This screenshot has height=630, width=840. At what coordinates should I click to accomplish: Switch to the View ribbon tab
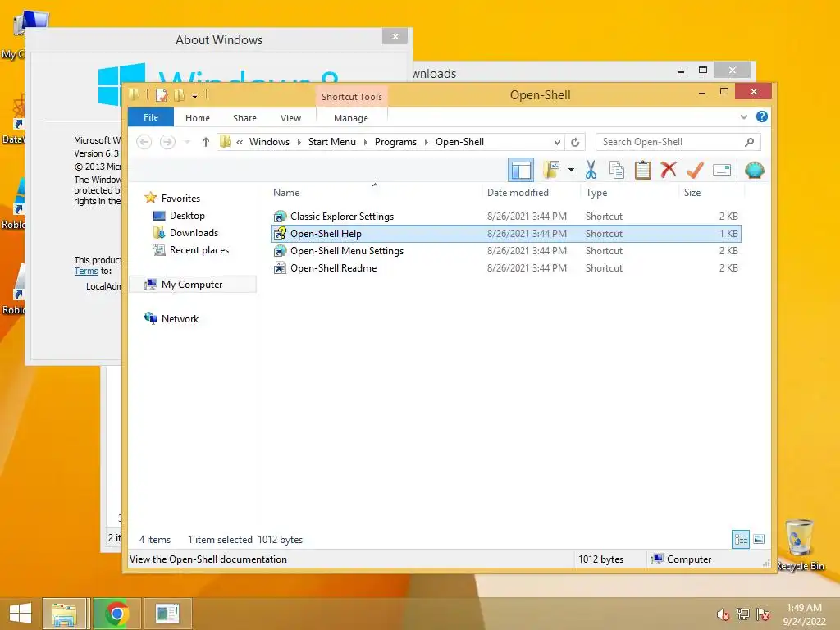290,118
